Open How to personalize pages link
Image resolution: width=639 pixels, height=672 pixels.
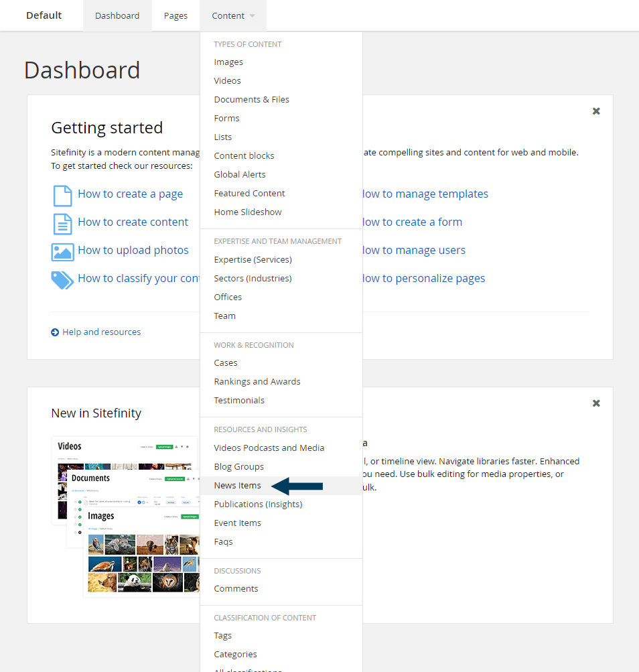tap(424, 279)
